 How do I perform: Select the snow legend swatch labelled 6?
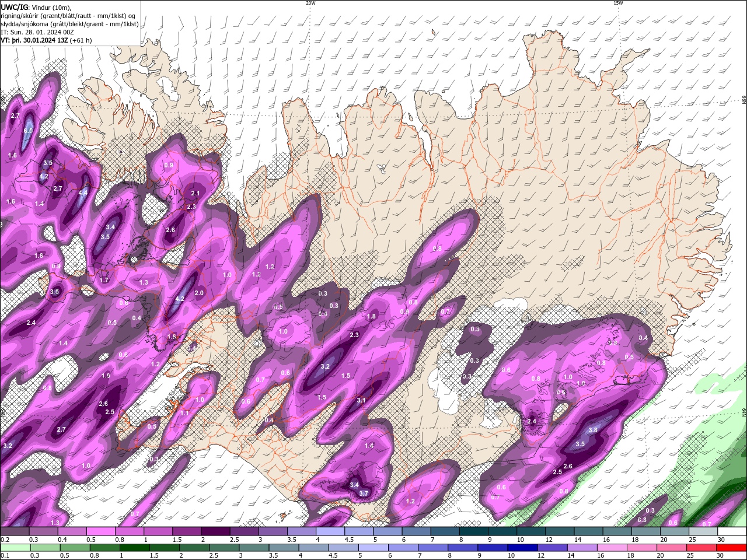coord(417,531)
